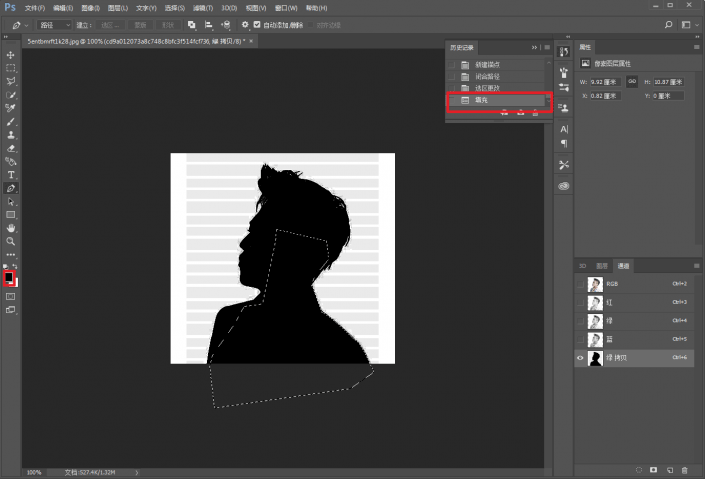
Task: Toggle visibility of RGB channel
Action: pyautogui.click(x=580, y=284)
